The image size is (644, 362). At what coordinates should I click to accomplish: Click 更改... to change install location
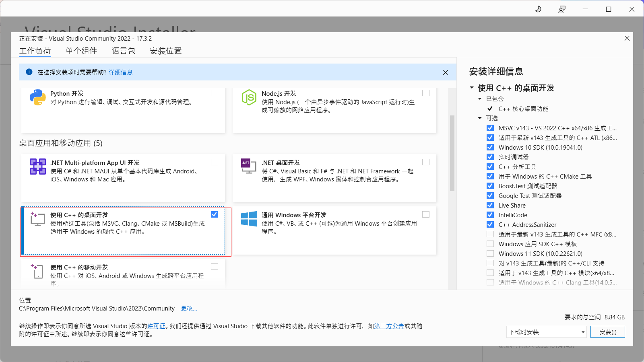pyautogui.click(x=189, y=309)
